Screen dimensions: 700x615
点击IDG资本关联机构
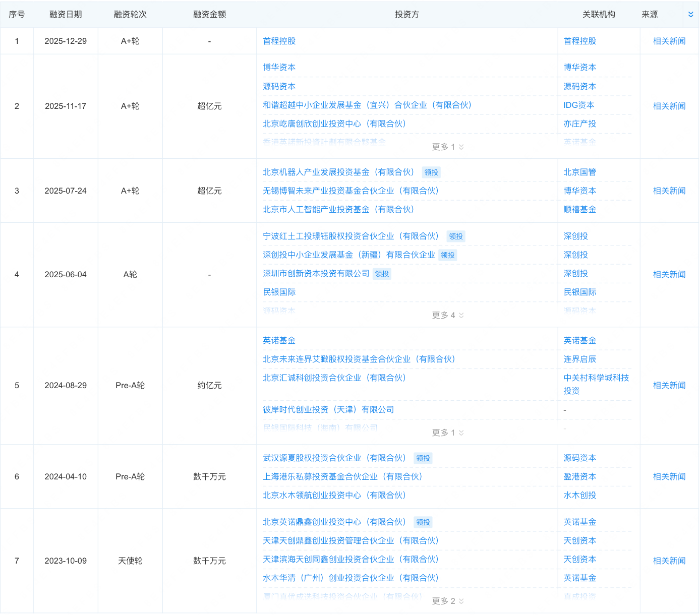pos(579,105)
